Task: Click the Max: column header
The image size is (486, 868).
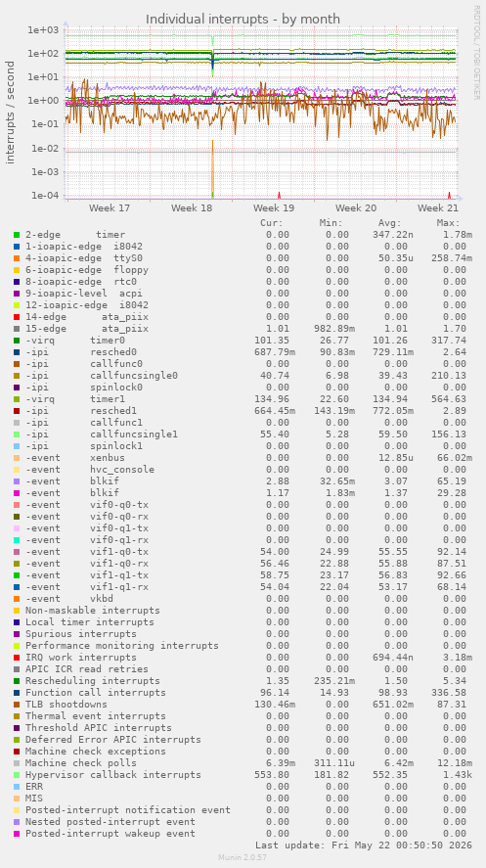Action: [448, 223]
